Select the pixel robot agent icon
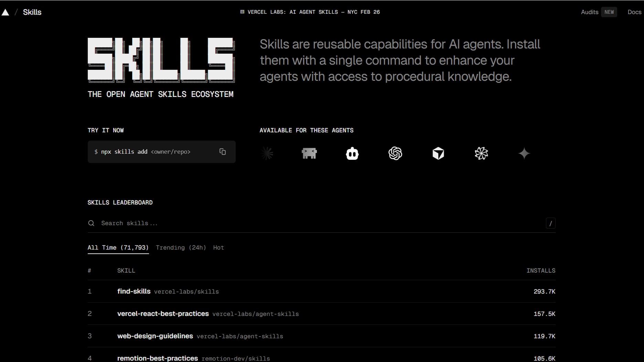 click(x=309, y=153)
